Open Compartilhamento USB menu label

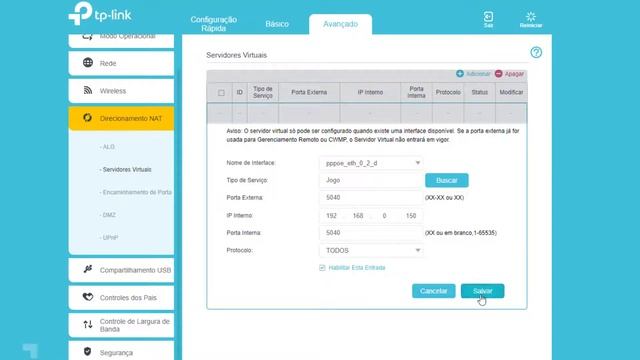coord(136,270)
